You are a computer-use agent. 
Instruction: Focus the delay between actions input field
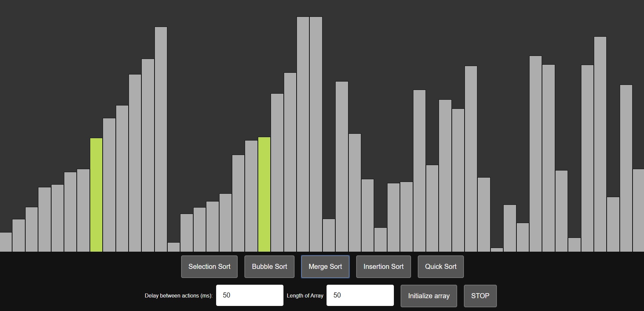(249, 295)
